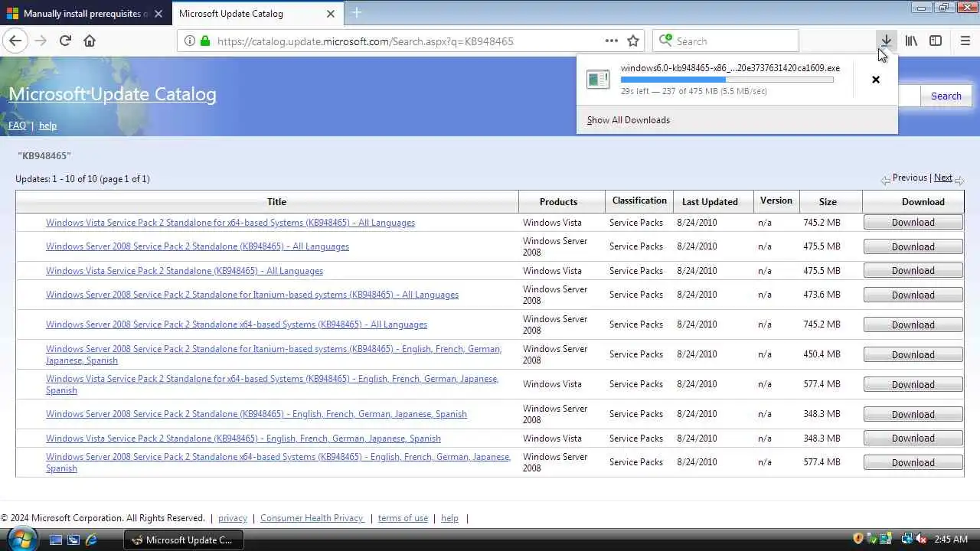The height and width of the screenshot is (551, 980).
Task: Launch Internet Explorer from quick launch
Action: pos(91,540)
